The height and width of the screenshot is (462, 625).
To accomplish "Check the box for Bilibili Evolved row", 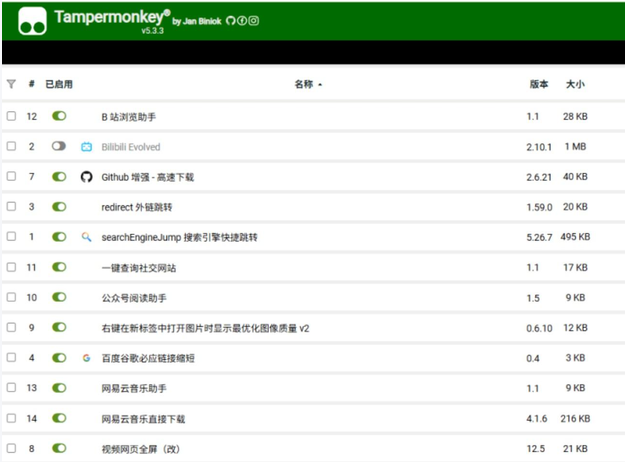I will (x=12, y=146).
